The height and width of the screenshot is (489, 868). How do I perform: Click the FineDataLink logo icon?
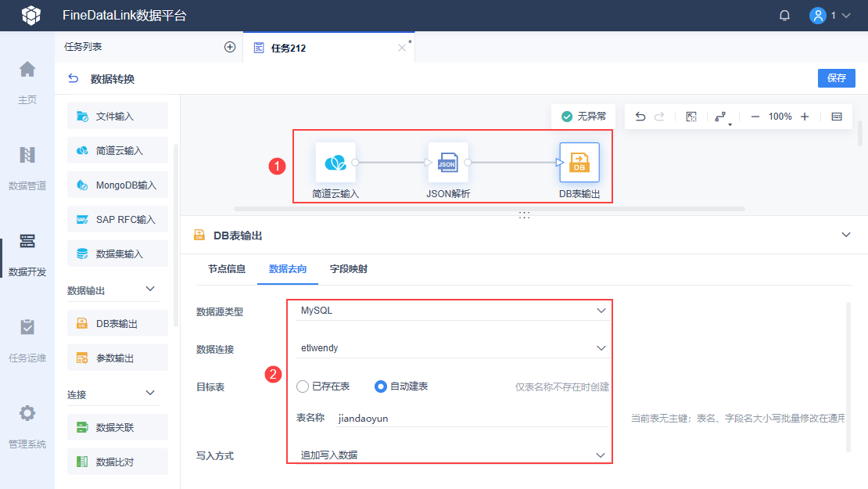click(x=31, y=15)
